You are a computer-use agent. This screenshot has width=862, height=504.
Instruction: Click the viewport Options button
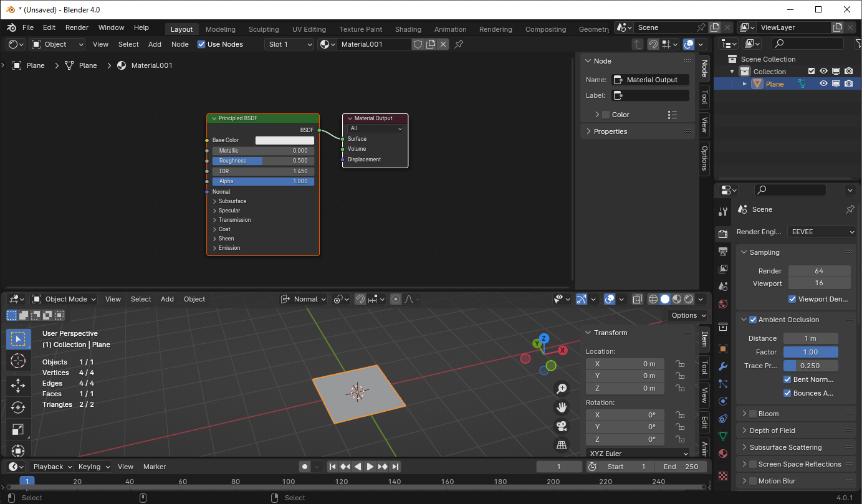pos(688,315)
